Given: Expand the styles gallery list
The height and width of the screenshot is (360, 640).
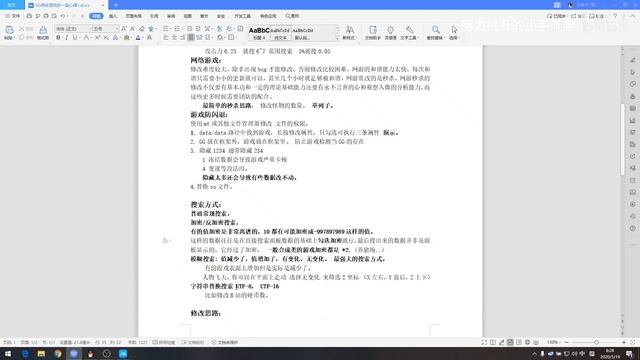Looking at the screenshot, I should [337, 38].
